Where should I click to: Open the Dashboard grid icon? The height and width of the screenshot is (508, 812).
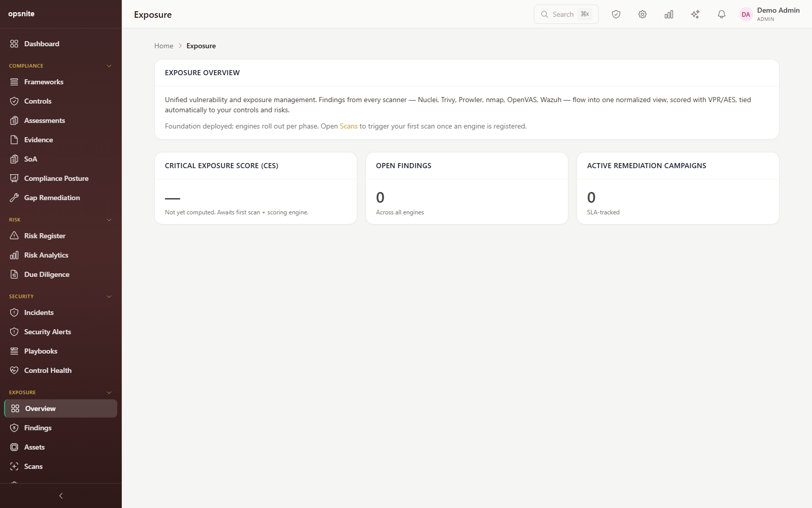14,44
